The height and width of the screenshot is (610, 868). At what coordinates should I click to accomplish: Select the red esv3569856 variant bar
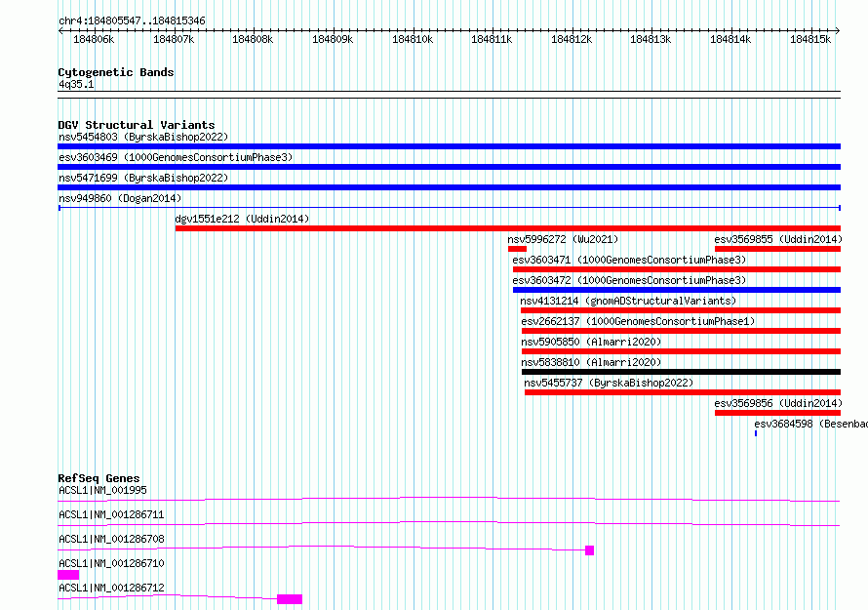[776, 413]
